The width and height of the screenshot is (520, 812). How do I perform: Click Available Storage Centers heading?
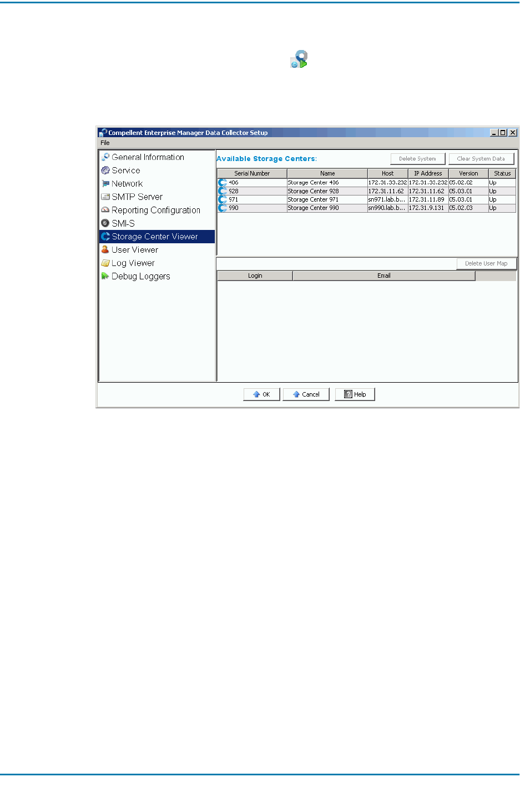pos(266,159)
